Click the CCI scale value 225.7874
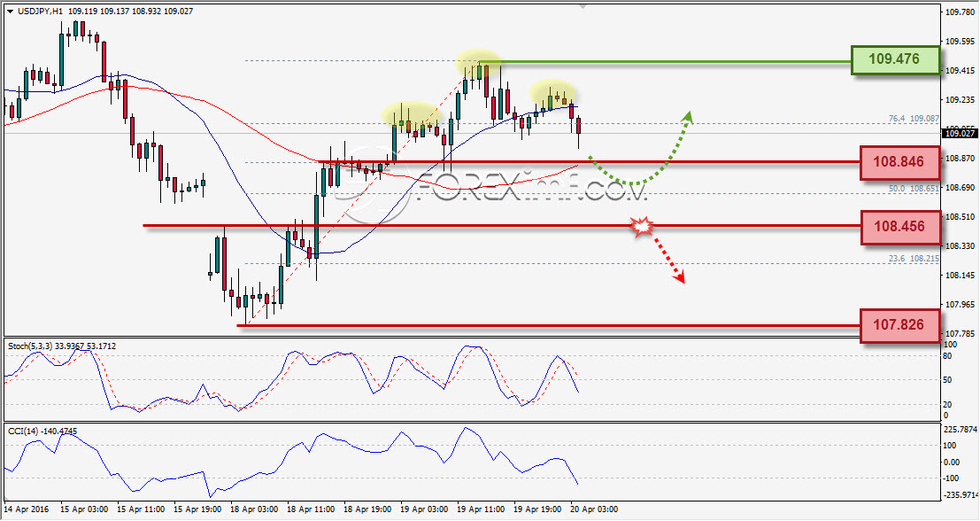This screenshot has width=980, height=521. (961, 430)
